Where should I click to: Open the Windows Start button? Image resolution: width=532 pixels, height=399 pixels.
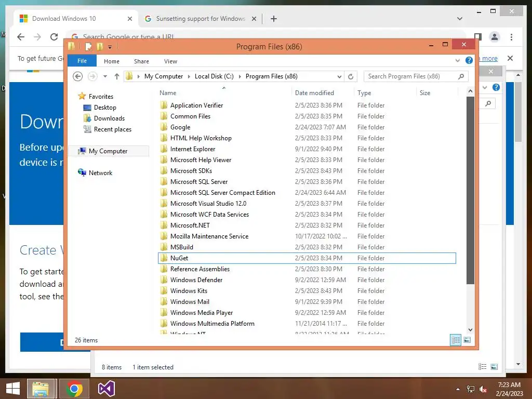click(x=13, y=389)
